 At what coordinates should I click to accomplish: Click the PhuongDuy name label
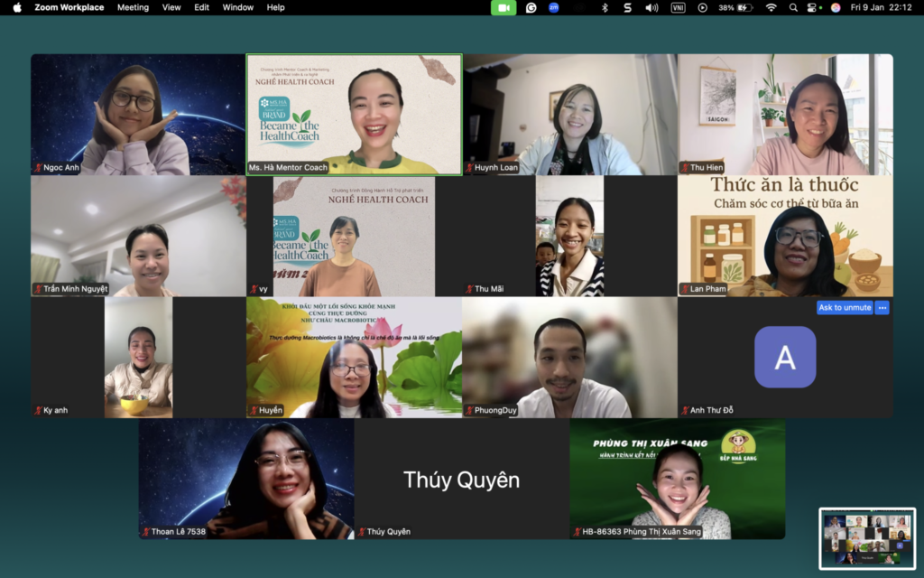coord(491,411)
